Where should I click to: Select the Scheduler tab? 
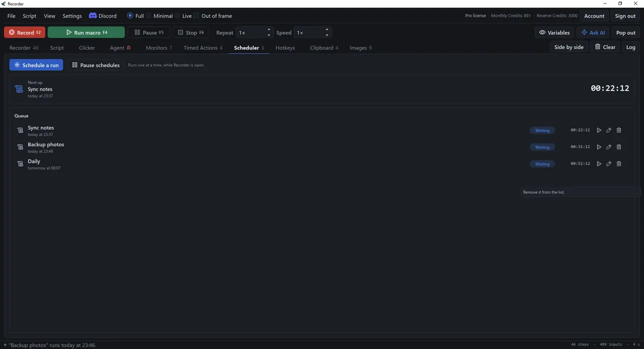coord(249,48)
